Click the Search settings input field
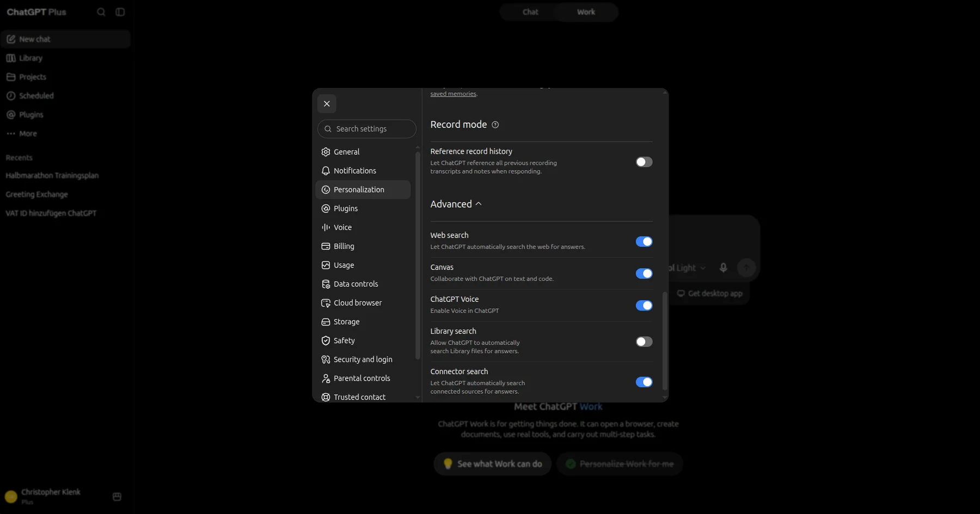 [x=367, y=129]
